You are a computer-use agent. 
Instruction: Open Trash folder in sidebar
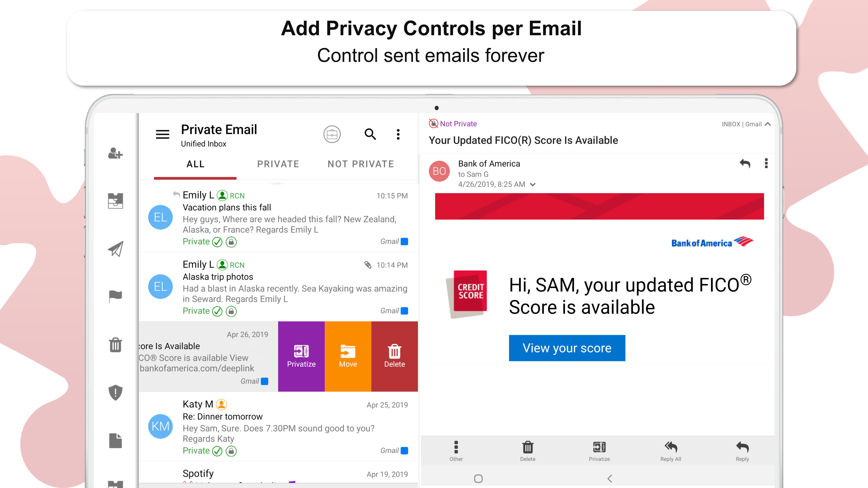point(115,345)
